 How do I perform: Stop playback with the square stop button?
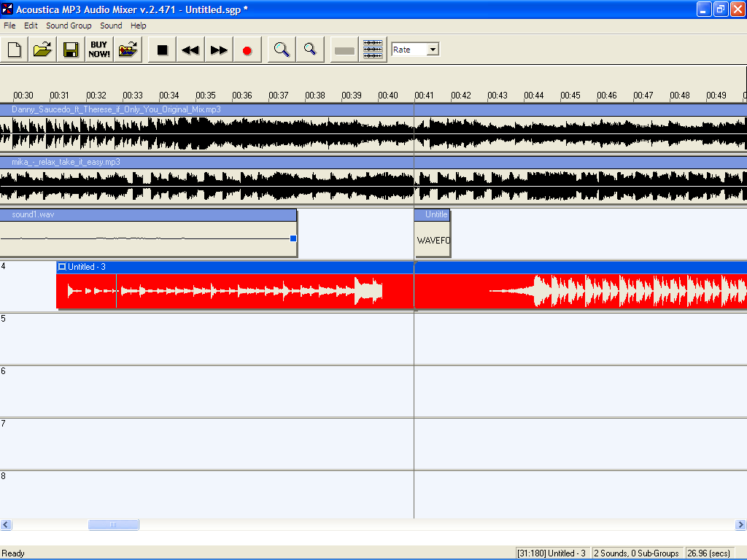pos(161,49)
